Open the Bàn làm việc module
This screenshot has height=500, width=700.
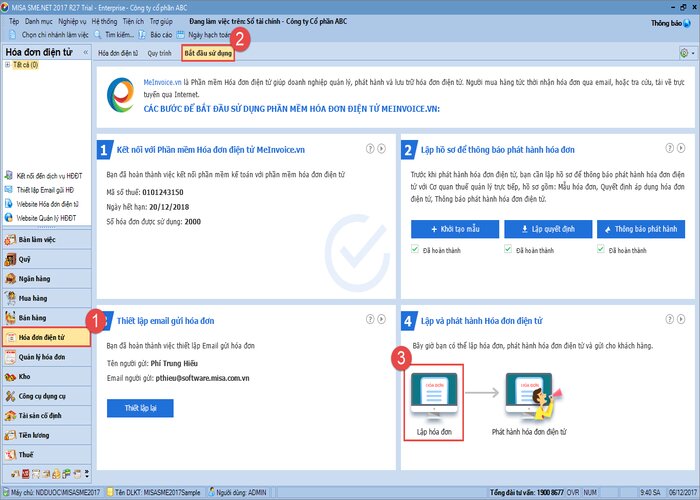point(47,240)
